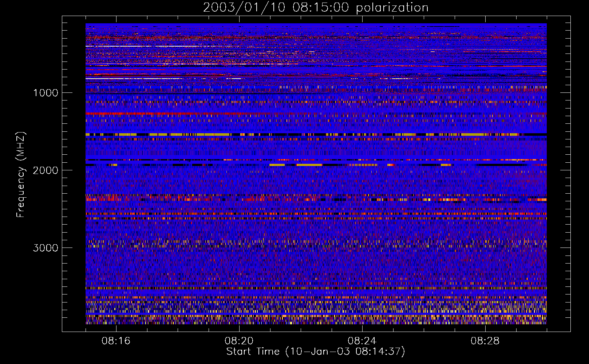Click the 08:28 time tick label

[x=485, y=341]
